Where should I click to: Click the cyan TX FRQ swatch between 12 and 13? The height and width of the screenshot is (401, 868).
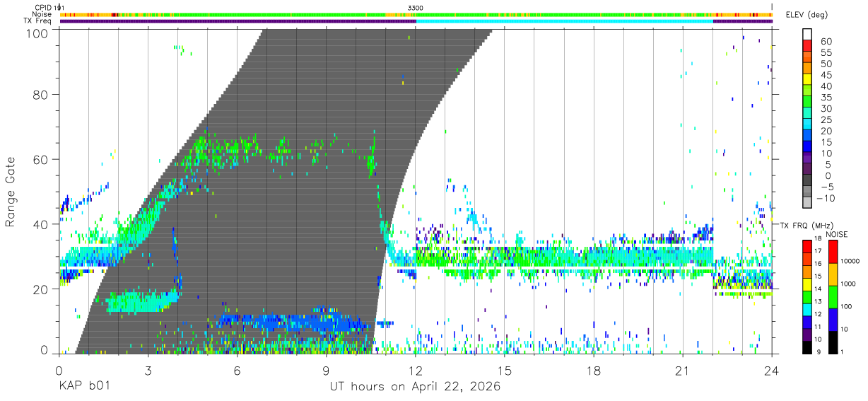pos(807,309)
